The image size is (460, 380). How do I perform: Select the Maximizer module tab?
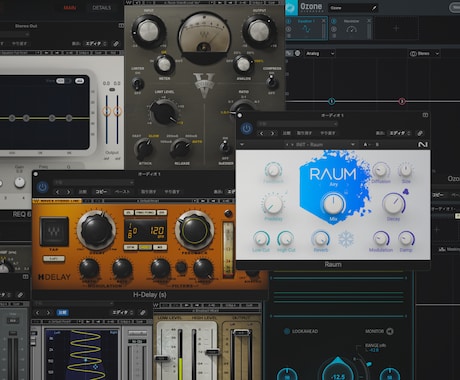click(351, 29)
